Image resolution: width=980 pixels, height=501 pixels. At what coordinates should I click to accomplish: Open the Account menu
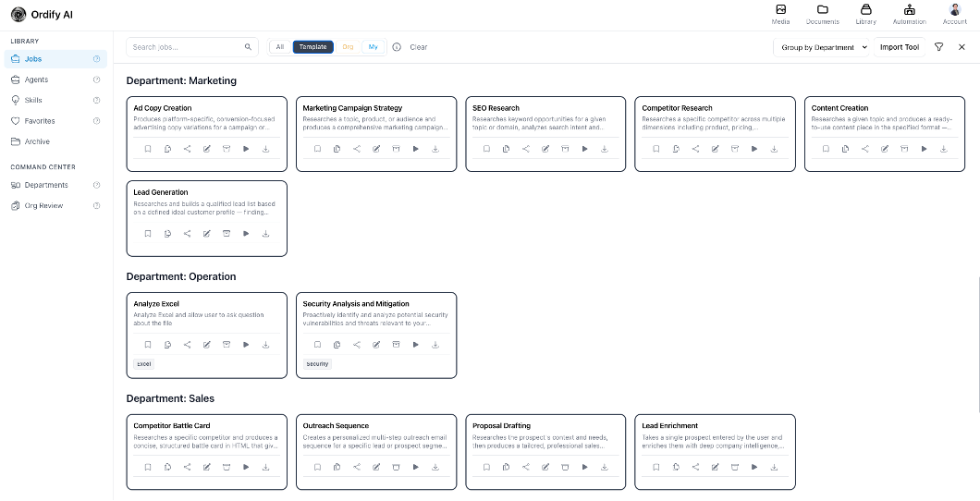[955, 15]
